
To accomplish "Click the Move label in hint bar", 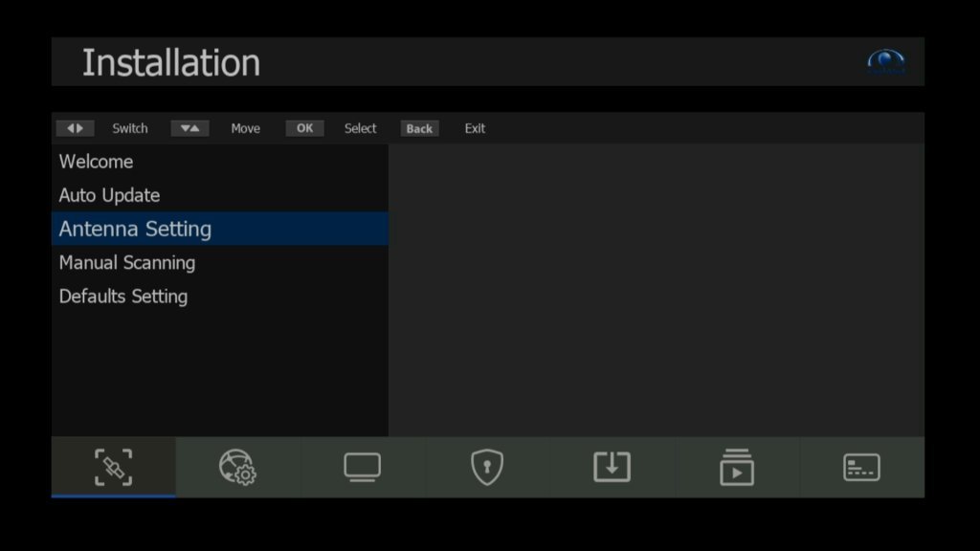I will point(246,128).
